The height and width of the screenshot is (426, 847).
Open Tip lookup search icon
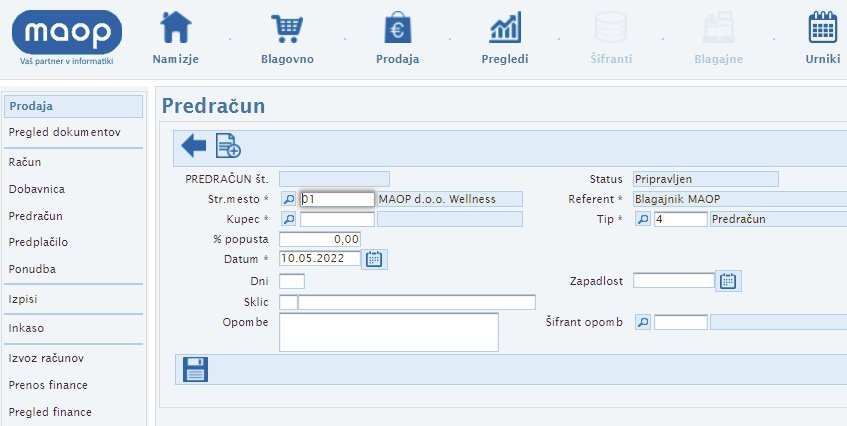(643, 219)
